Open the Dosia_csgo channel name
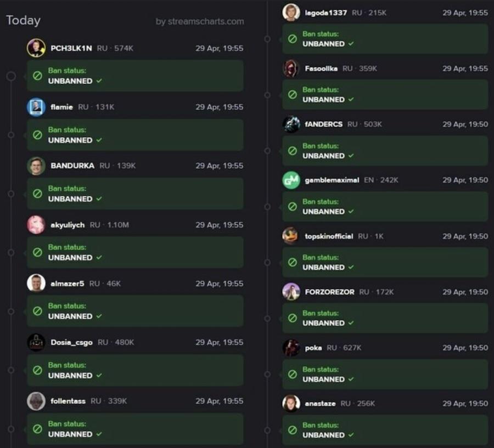 click(x=71, y=342)
